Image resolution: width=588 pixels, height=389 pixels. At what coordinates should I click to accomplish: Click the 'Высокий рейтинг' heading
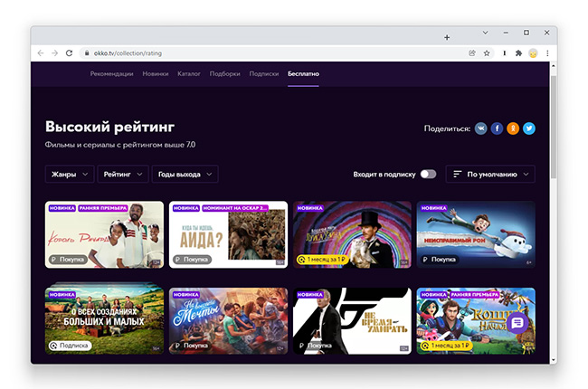(109, 127)
